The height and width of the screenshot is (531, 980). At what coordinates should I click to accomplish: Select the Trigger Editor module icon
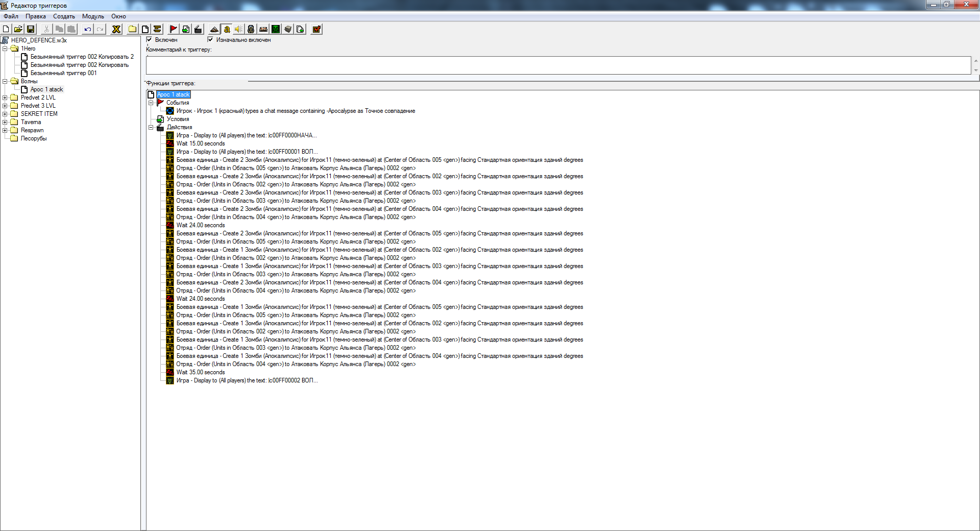click(x=227, y=29)
